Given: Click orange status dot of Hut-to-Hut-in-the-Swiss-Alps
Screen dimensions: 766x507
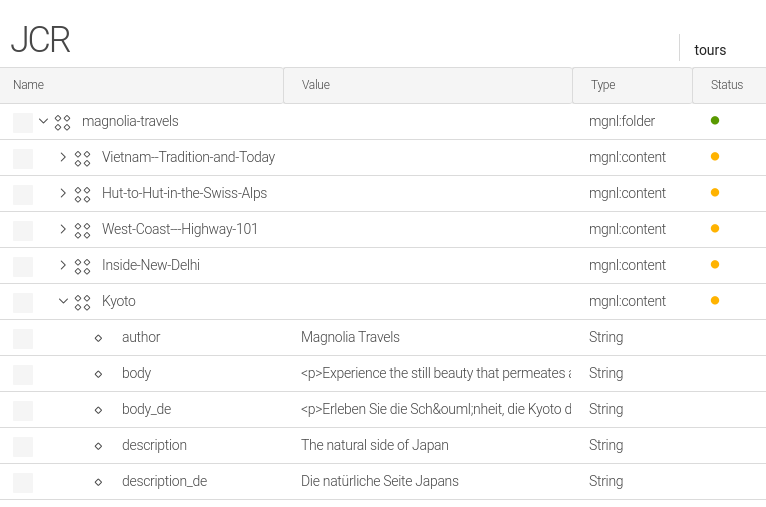Looking at the screenshot, I should tap(715, 192).
